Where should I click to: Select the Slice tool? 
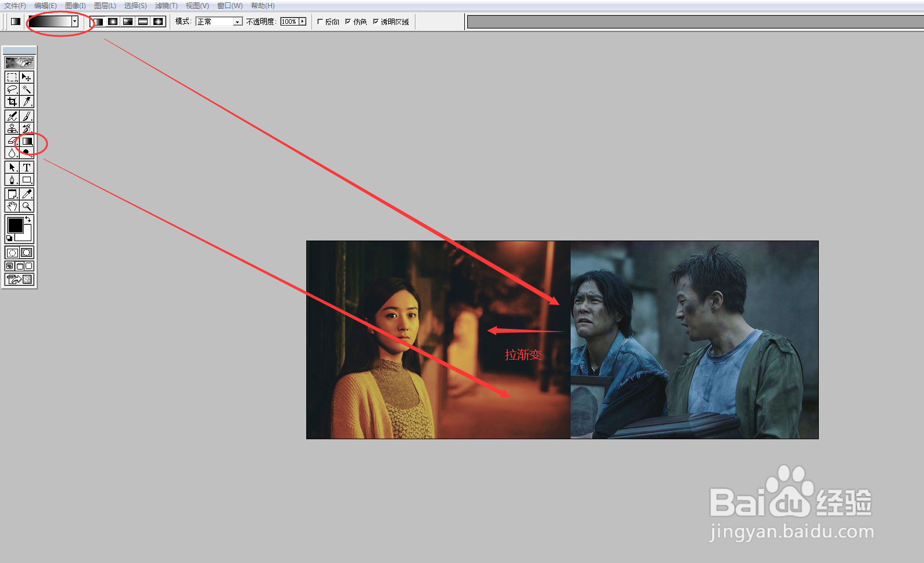pos(27,102)
